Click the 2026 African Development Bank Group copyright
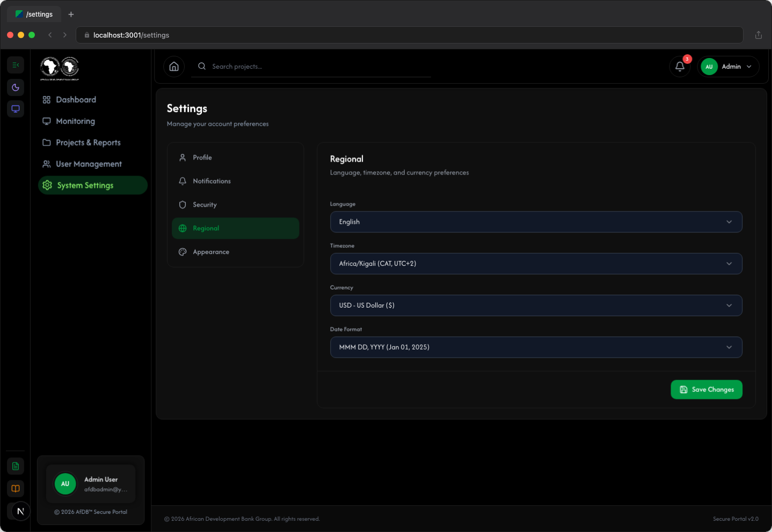 pos(242,519)
